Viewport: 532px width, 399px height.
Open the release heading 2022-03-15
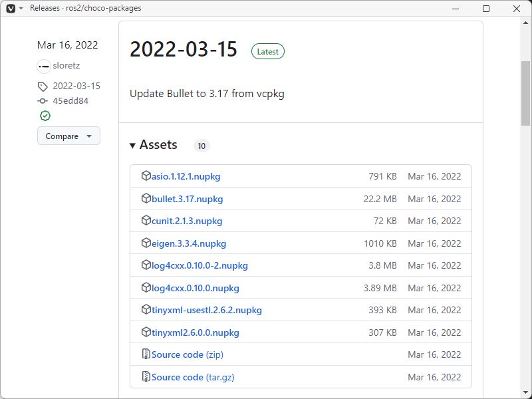coord(184,50)
